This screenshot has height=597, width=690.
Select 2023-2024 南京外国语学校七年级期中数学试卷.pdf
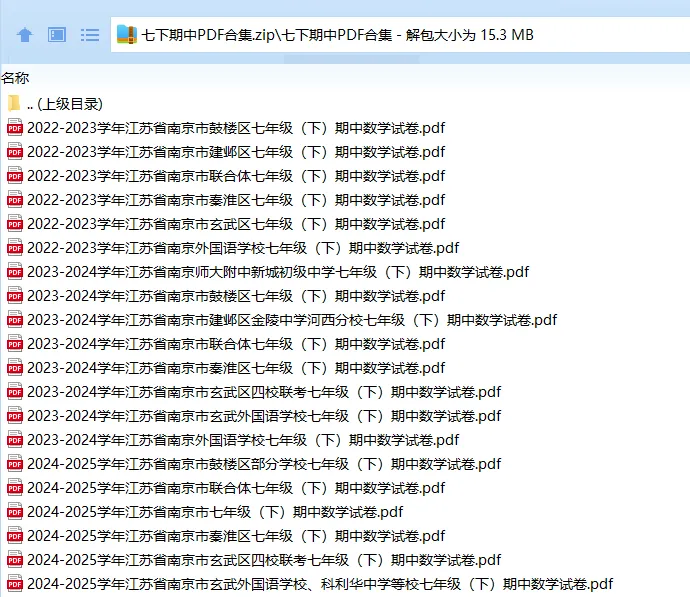243,440
